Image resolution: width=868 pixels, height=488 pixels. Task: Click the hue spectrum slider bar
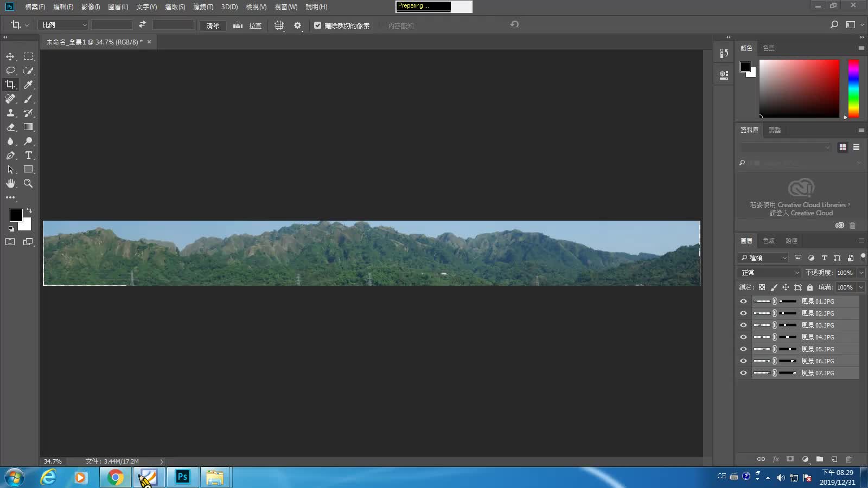(853, 89)
